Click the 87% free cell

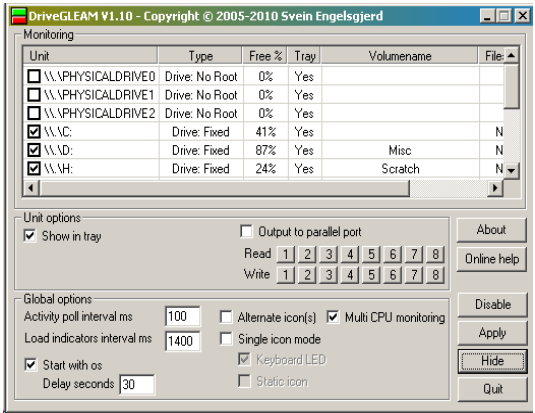pos(265,150)
